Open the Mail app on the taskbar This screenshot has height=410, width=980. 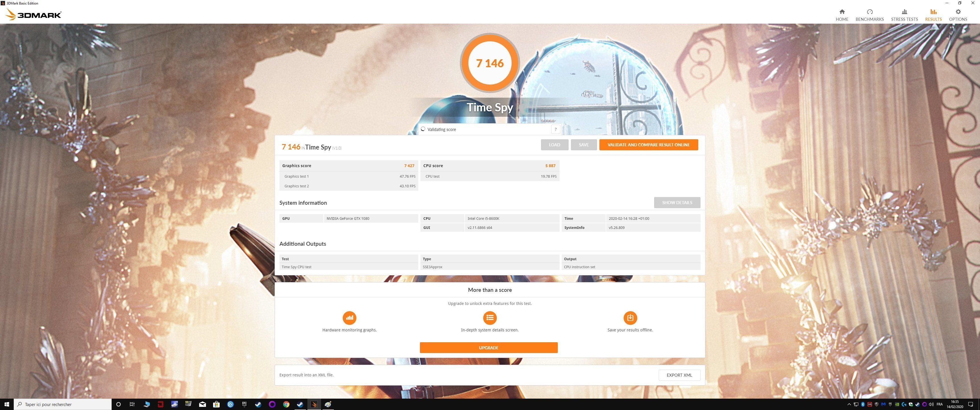pyautogui.click(x=202, y=404)
